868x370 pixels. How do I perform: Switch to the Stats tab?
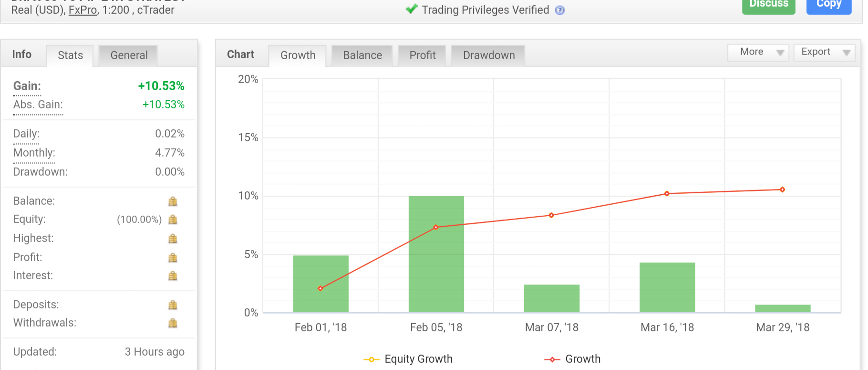coord(70,55)
